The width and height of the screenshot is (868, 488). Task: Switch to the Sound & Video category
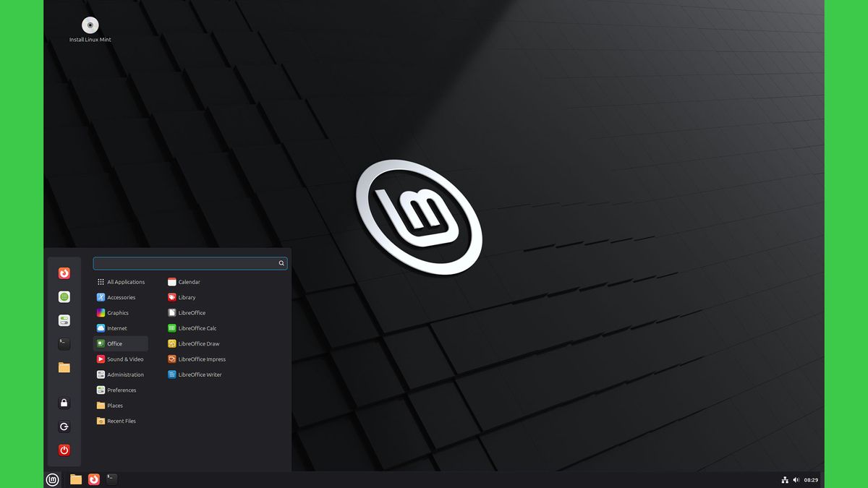[x=123, y=359]
